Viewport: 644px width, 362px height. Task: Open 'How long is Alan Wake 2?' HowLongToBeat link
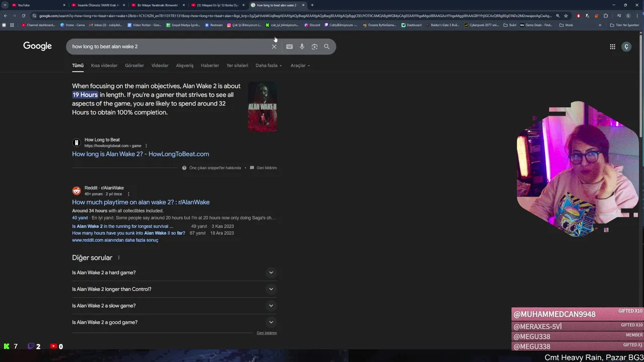point(140,154)
